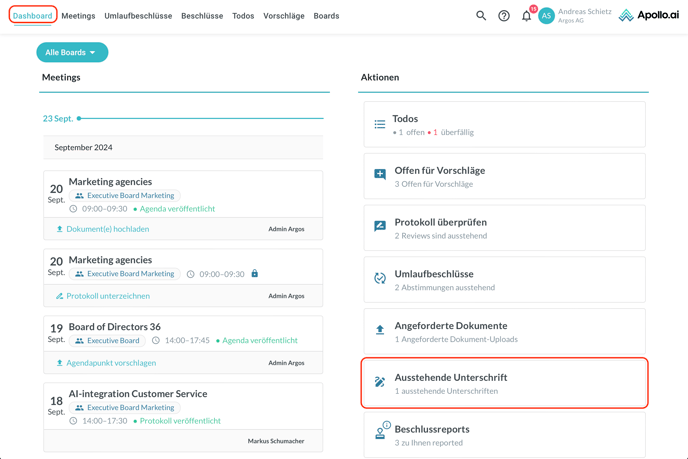Image resolution: width=688 pixels, height=459 pixels.
Task: Click the lock icon on Marketing agencies meeting
Action: (x=254, y=274)
